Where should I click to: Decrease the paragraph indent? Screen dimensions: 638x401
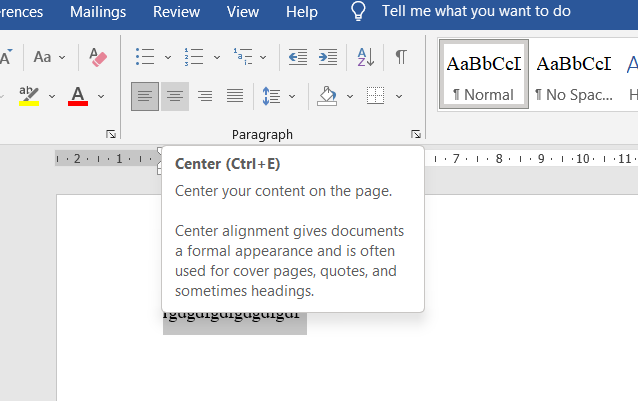pyautogui.click(x=297, y=57)
